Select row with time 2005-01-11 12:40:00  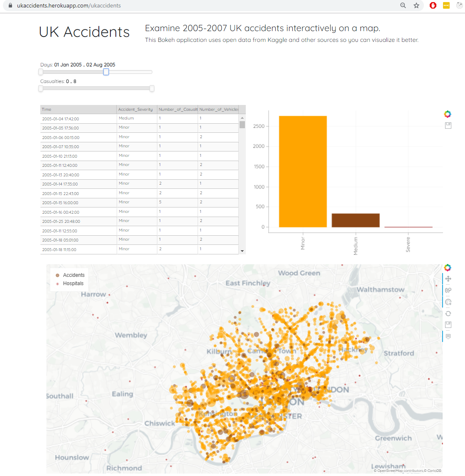139,165
